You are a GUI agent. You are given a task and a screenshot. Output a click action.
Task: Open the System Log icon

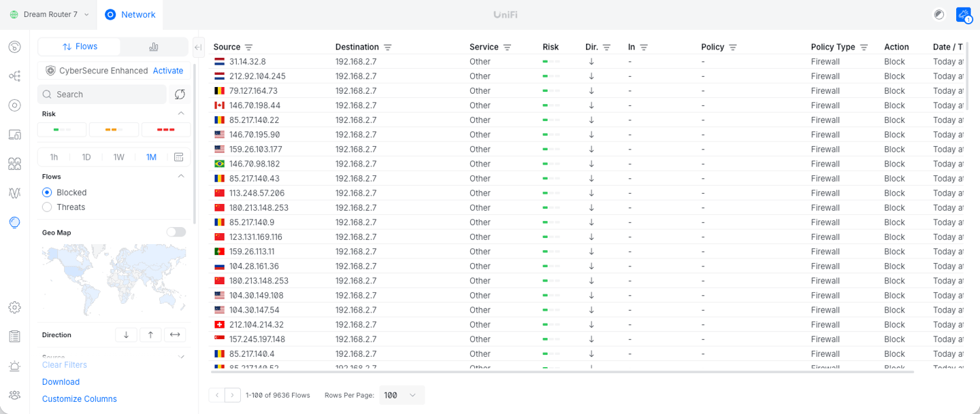click(14, 337)
